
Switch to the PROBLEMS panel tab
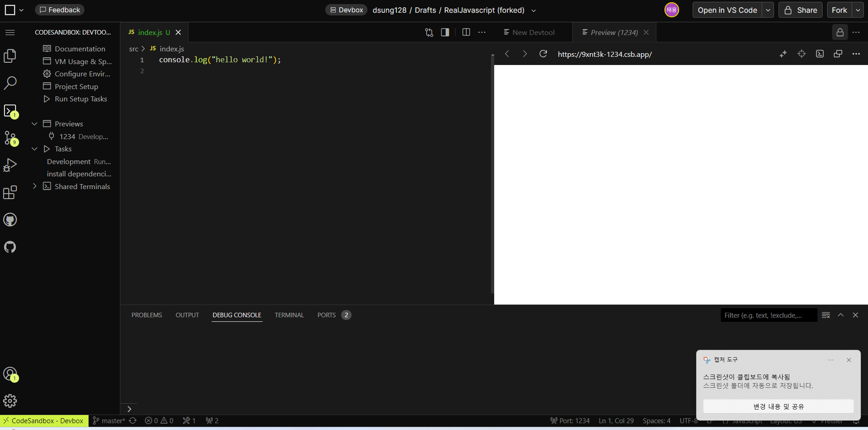(x=147, y=315)
